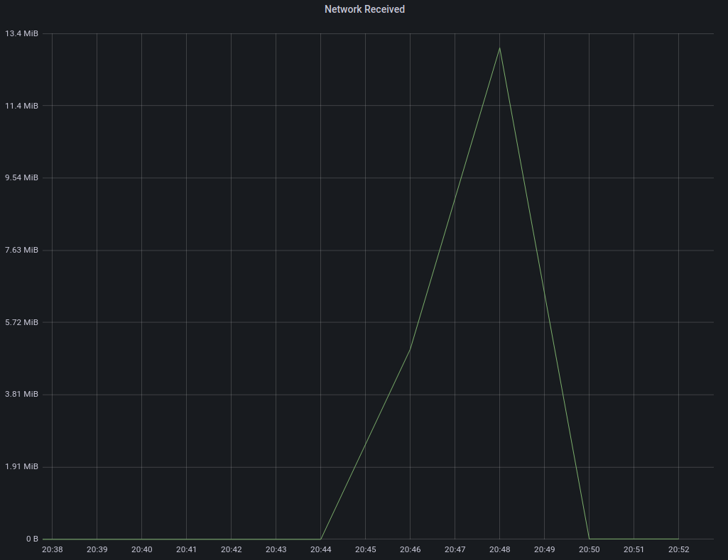728x560 pixels.
Task: Select the 13.4 MiB y-axis label
Action: pos(21,33)
